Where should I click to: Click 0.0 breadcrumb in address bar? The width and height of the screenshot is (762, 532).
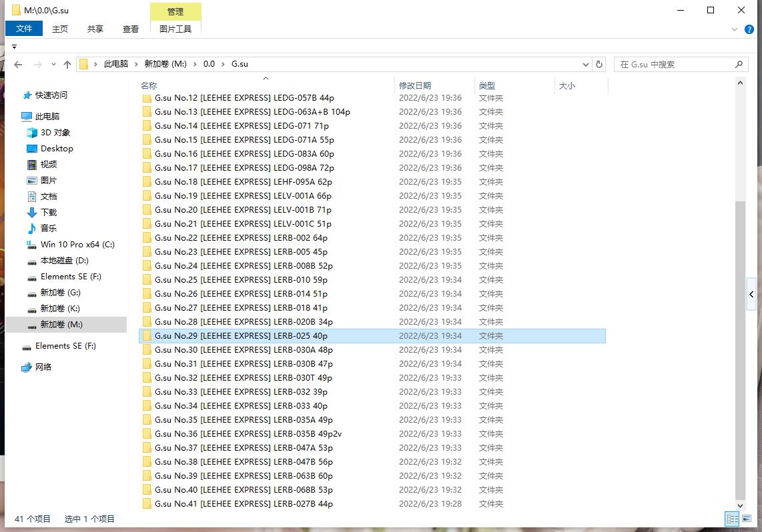[209, 64]
